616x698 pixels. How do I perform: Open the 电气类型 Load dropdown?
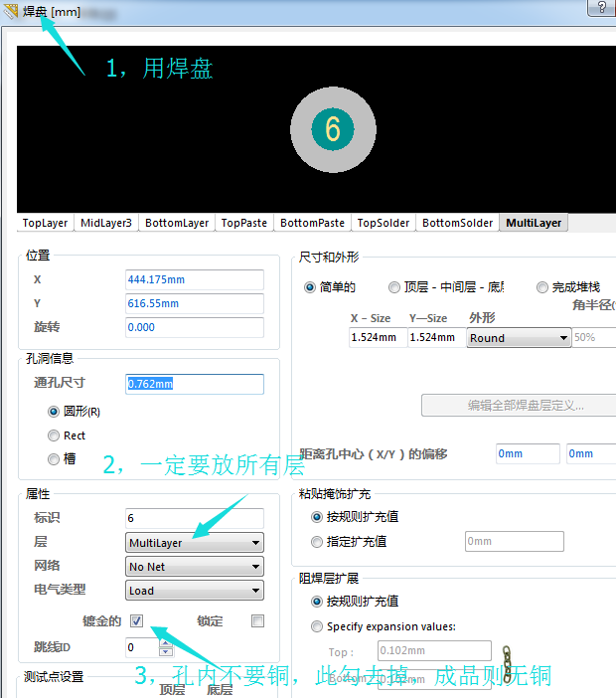195,591
